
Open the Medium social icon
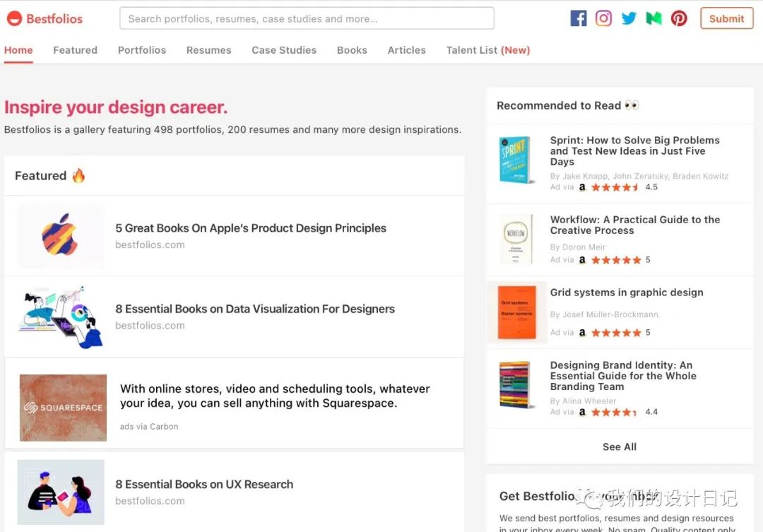[653, 18]
